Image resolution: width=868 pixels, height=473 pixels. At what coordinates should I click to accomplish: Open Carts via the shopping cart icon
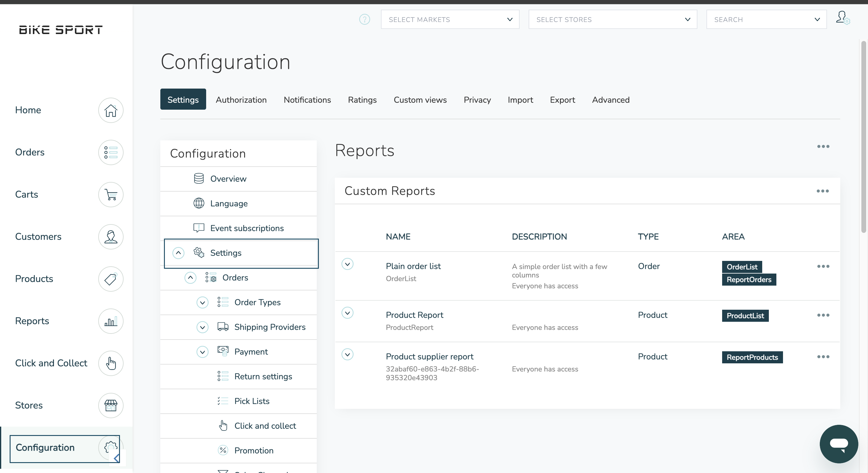(111, 194)
